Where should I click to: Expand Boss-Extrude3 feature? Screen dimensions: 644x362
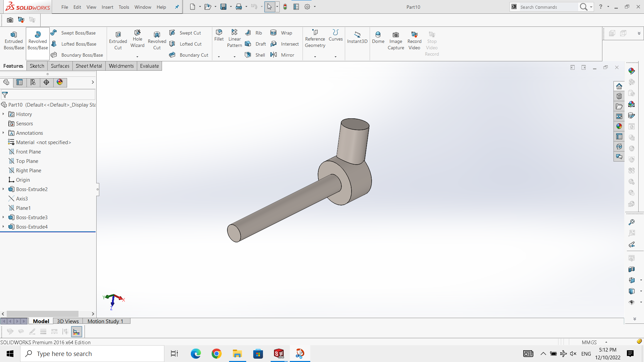[x=3, y=218]
